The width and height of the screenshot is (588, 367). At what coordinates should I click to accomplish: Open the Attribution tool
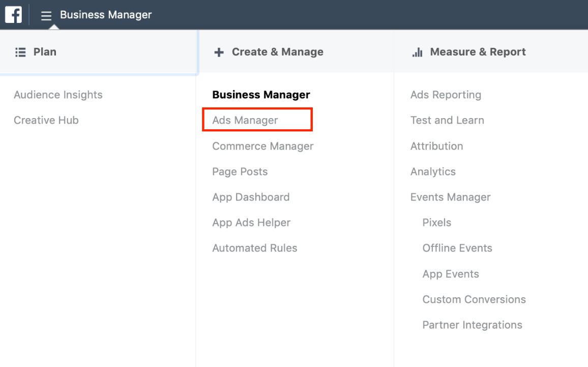[436, 146]
